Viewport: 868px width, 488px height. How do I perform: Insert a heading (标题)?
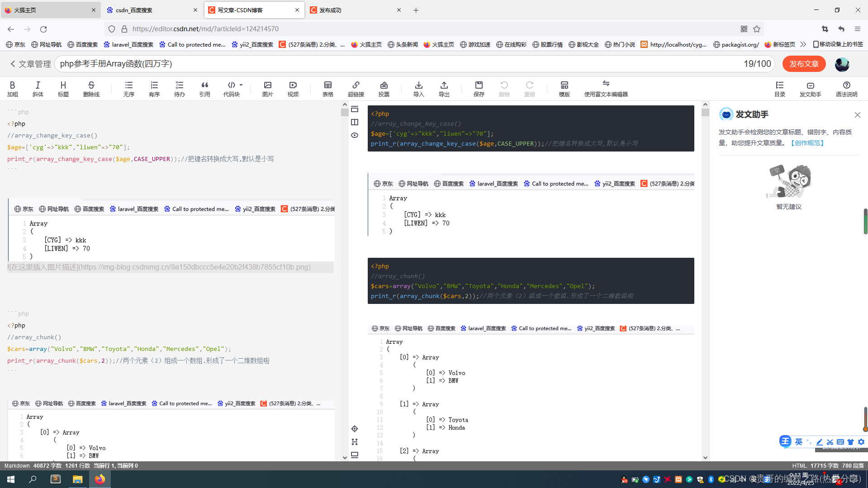[x=63, y=89]
